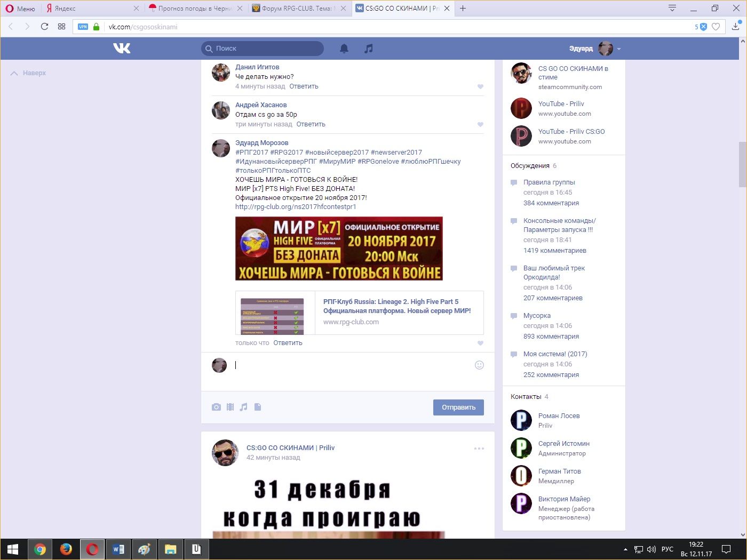747x560 pixels.
Task: Open Данил Игитов's avatar
Action: tap(221, 72)
